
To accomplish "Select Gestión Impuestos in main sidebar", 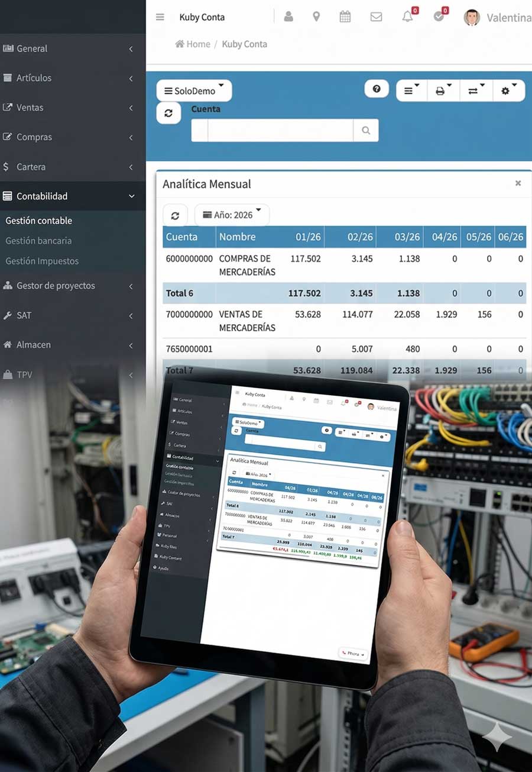I will pyautogui.click(x=42, y=261).
